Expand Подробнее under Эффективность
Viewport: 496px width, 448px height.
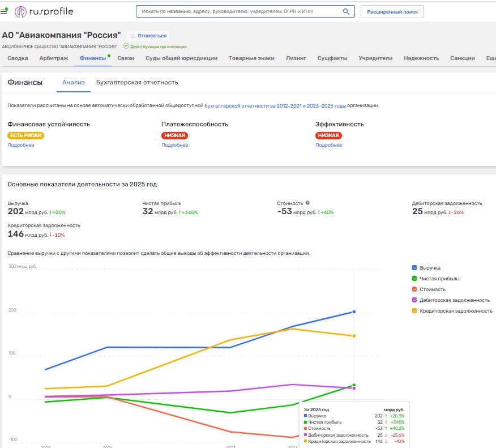click(x=328, y=145)
